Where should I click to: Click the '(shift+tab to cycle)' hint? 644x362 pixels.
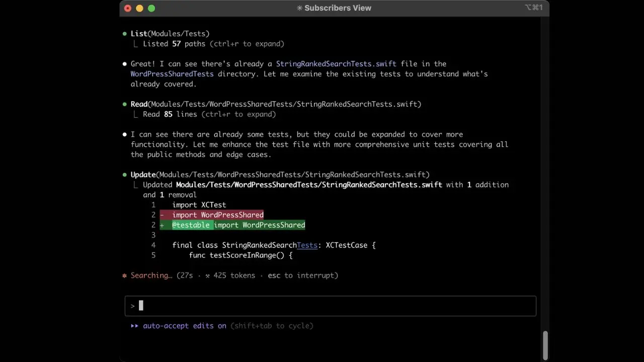coord(272,325)
